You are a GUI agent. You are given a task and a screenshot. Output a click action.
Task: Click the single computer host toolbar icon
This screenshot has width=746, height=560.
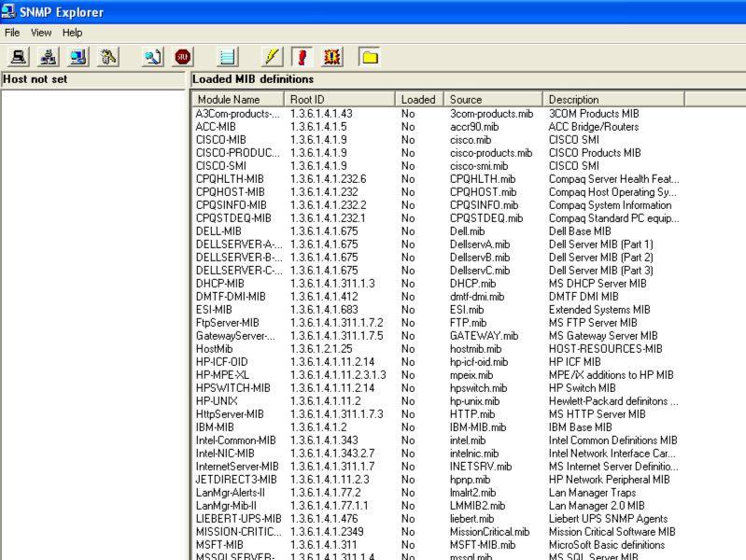tap(19, 57)
